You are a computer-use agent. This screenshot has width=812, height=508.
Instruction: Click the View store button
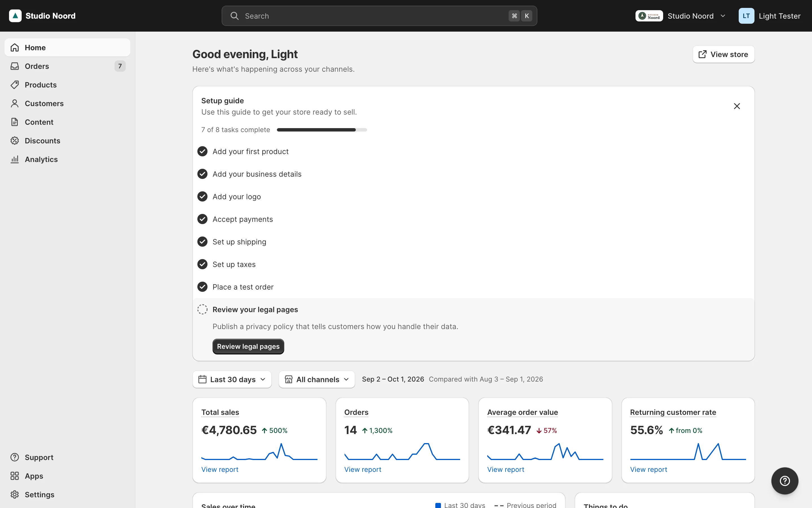coord(723,54)
